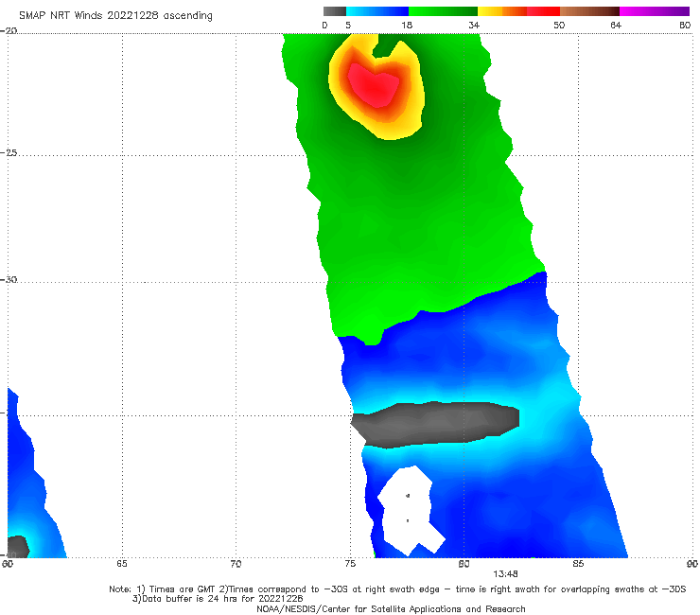Image resolution: width=700 pixels, height=615 pixels.
Task: Click the green segment of the color scale
Action: point(443,11)
